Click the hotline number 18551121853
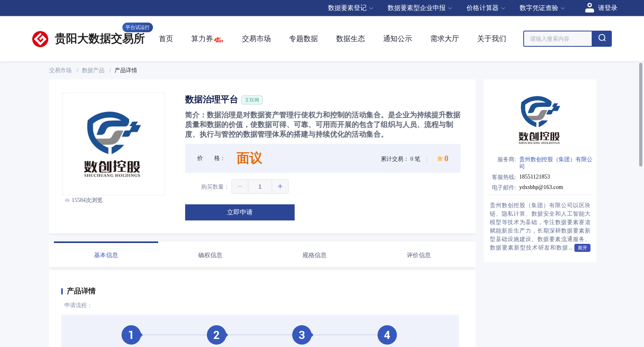The height and width of the screenshot is (347, 644). [535, 177]
